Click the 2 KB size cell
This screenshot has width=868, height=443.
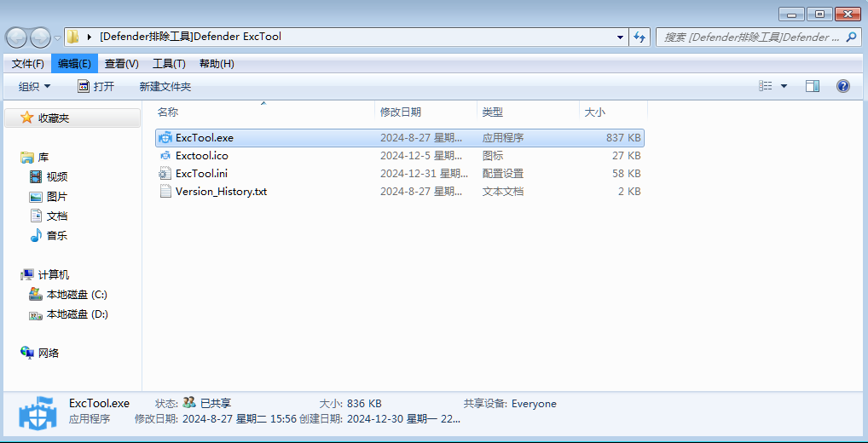pos(629,192)
